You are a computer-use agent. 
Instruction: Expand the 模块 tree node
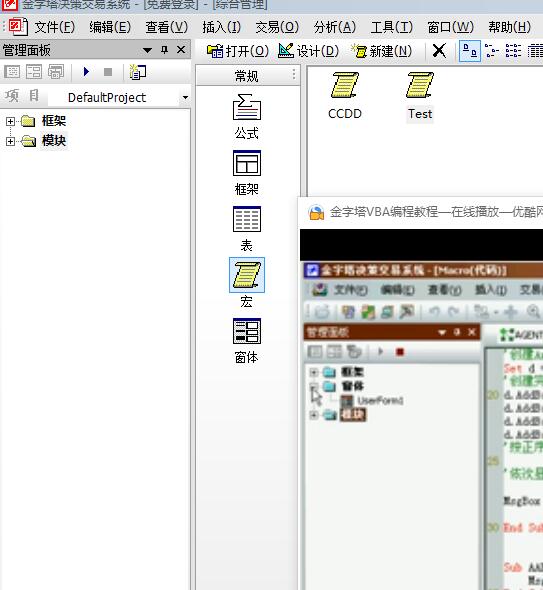tap(11, 141)
